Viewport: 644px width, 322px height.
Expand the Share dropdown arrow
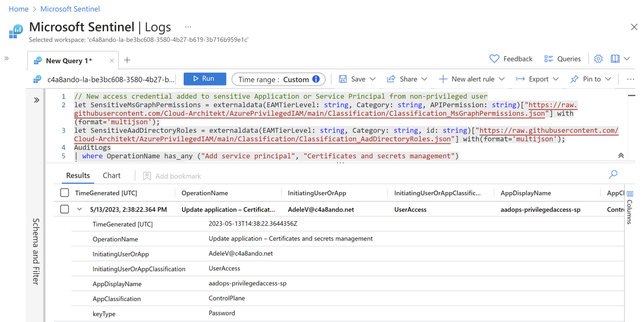pos(425,79)
